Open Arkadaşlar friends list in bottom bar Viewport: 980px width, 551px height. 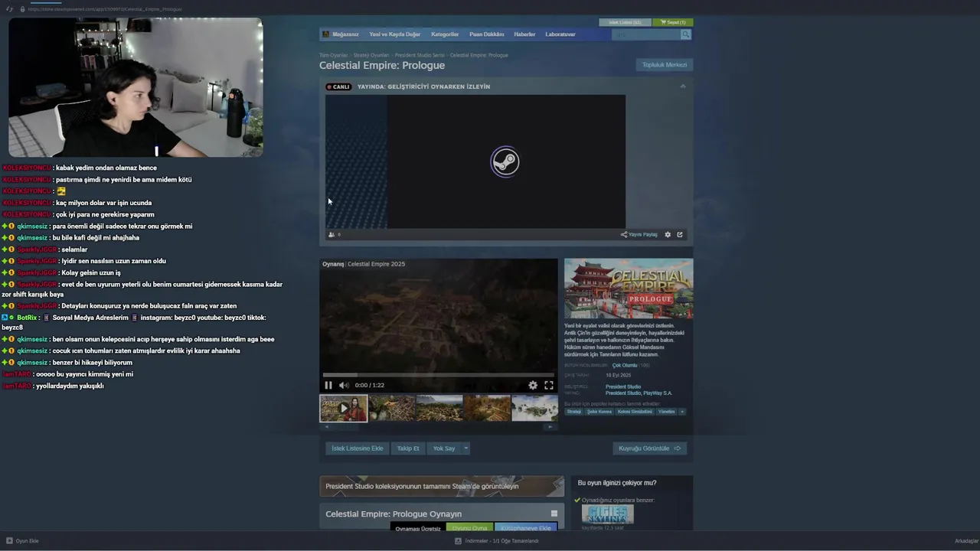(x=966, y=541)
